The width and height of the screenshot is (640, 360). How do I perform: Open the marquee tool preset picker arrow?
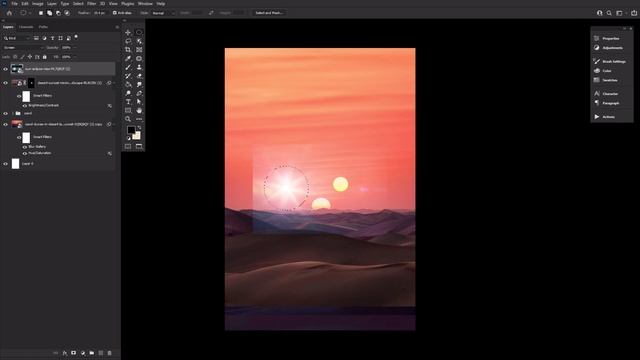[30, 13]
